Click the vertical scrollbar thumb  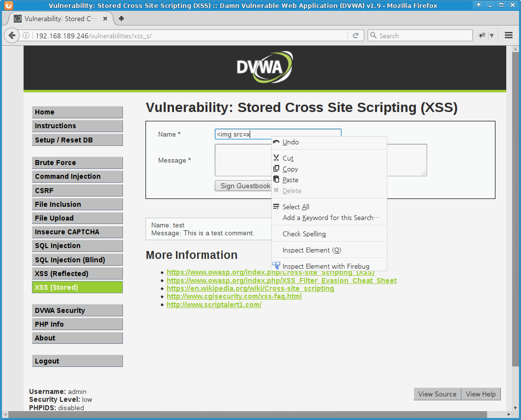[x=515, y=209]
